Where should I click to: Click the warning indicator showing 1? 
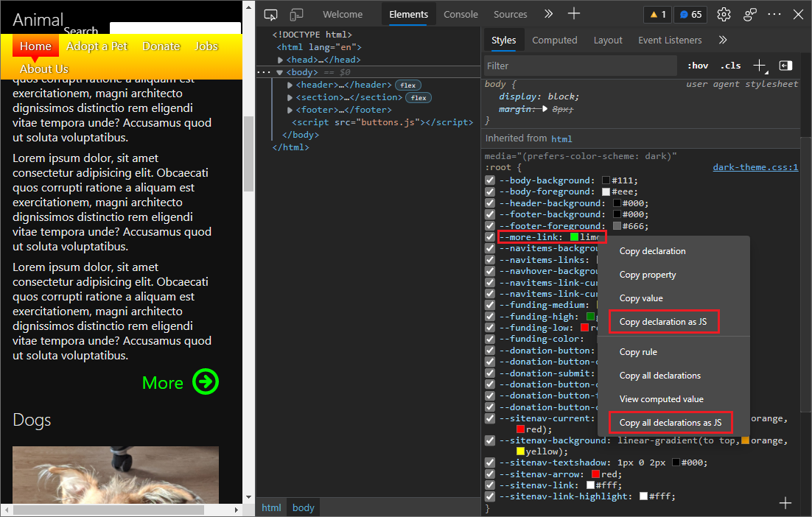pos(657,14)
